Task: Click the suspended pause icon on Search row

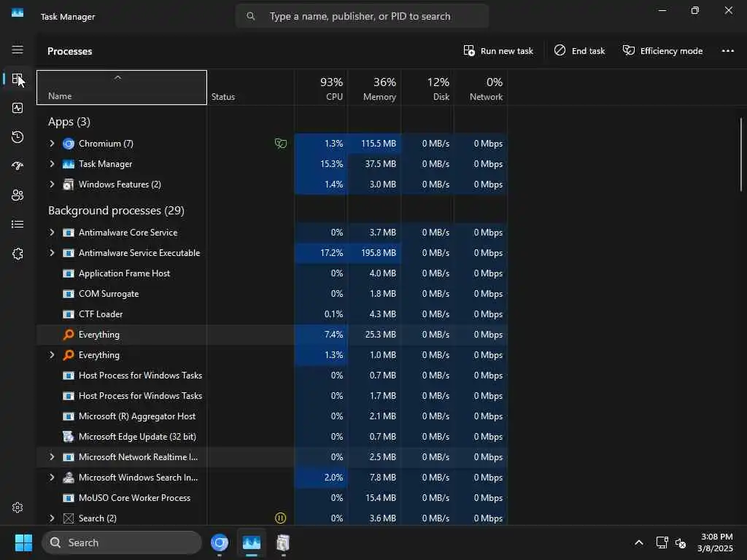Action: point(281,518)
